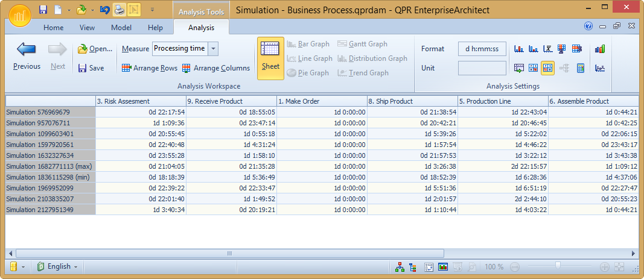The image size is (644, 279).
Task: Click the green bar chart icon
Action: [600, 49]
